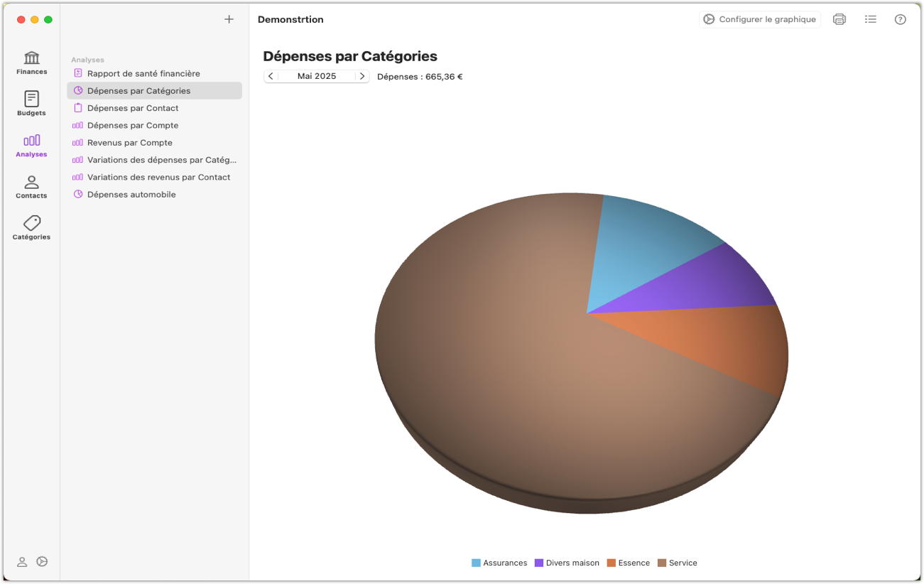Image resolution: width=924 pixels, height=584 pixels.
Task: Open Dépenses automobile report
Action: pyautogui.click(x=154, y=194)
